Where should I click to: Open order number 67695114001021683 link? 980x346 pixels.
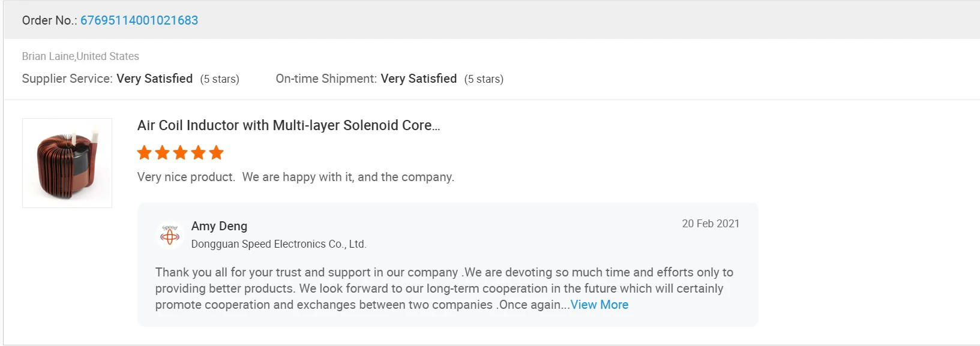139,20
